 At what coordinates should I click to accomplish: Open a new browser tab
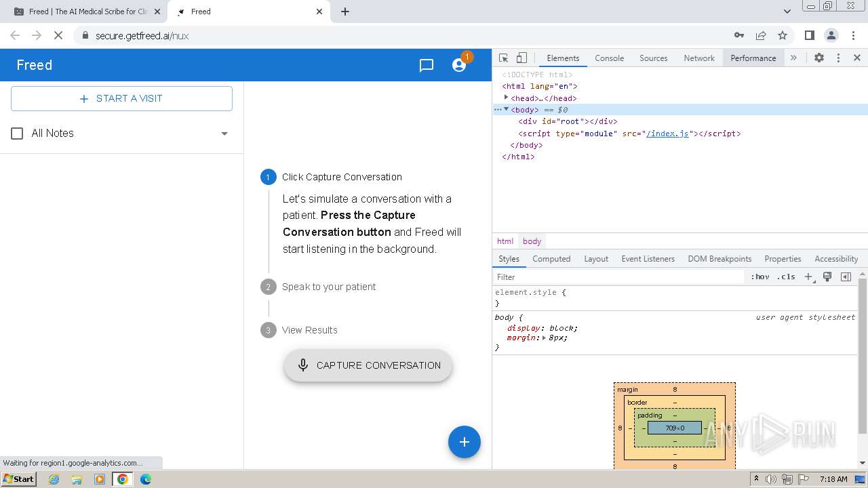pyautogui.click(x=345, y=12)
